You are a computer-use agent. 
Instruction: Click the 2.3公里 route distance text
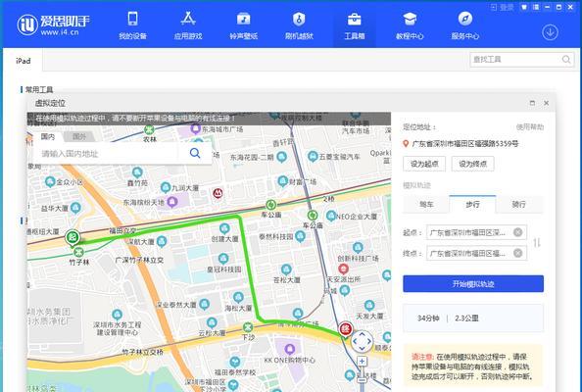click(466, 318)
